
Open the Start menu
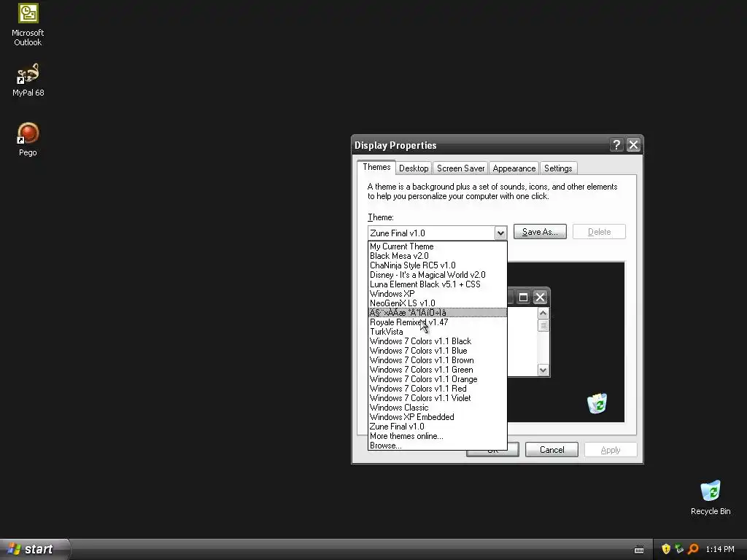click(x=34, y=549)
